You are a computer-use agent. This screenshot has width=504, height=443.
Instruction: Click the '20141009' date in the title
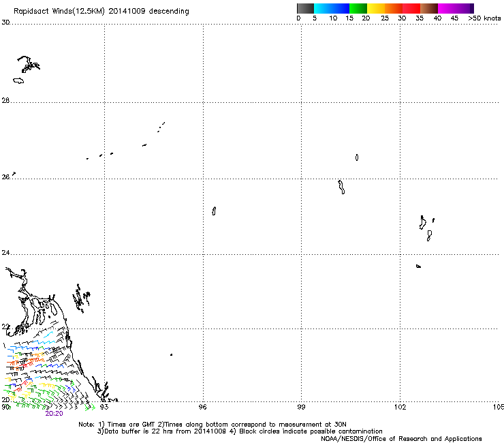click(127, 11)
